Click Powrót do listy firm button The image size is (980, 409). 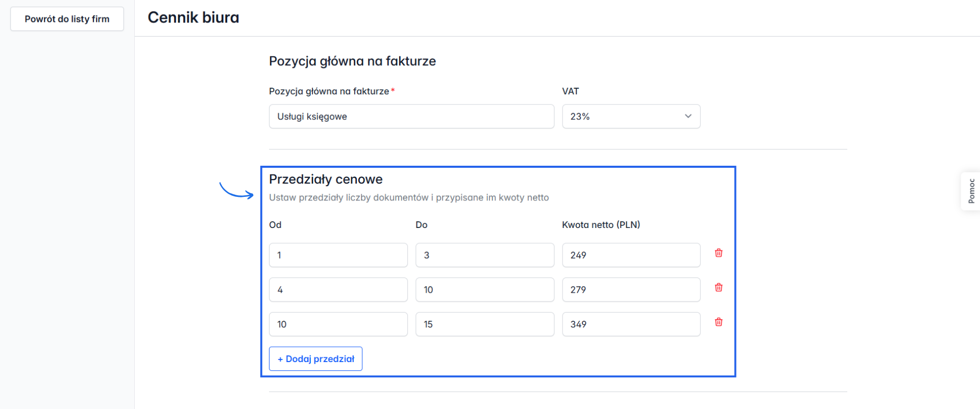click(x=67, y=19)
